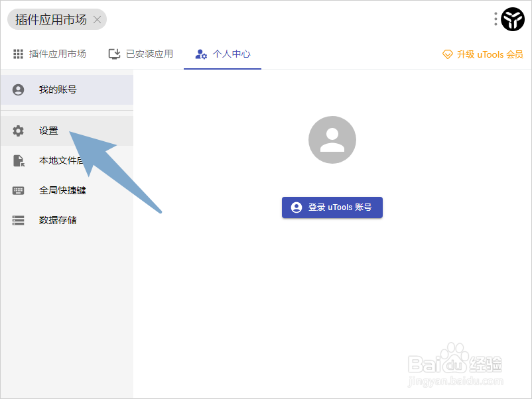
Task: Click the keyboard icon beside 全局快捷键
Action: coord(18,190)
